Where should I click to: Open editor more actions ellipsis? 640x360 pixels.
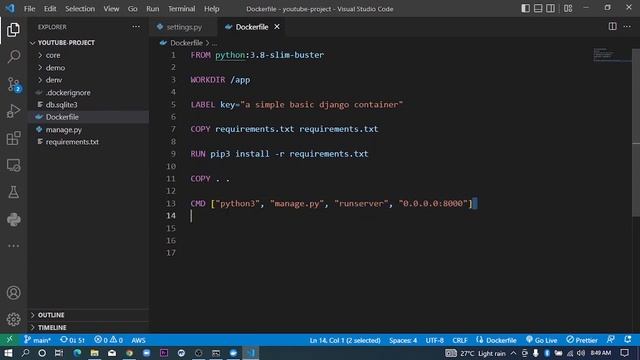pos(627,27)
